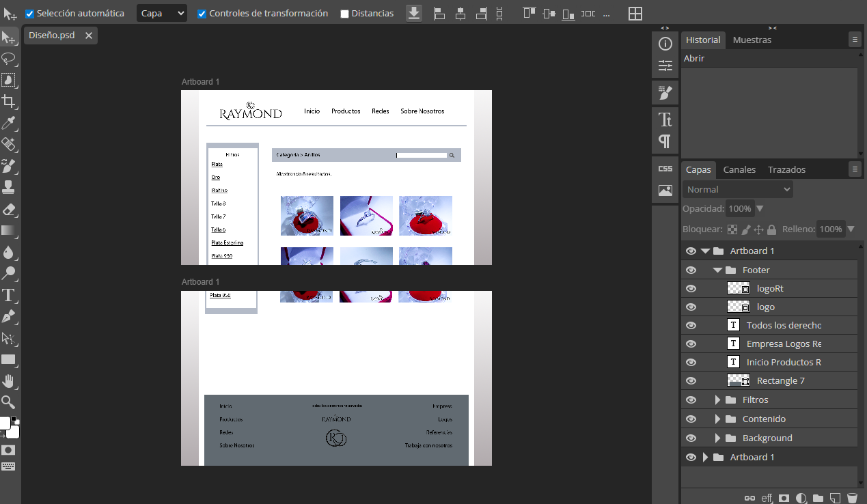This screenshot has height=504, width=867.
Task: Uncheck Selección automática checkbox
Action: [x=29, y=14]
